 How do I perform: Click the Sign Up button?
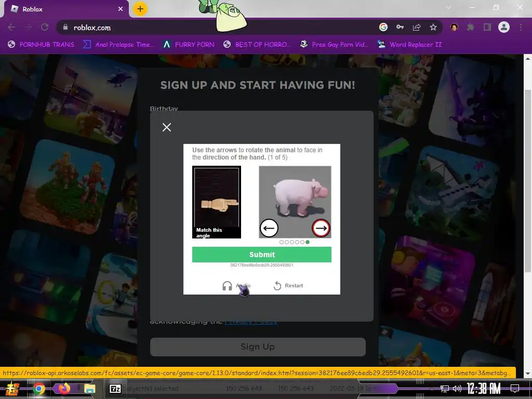[x=258, y=347]
